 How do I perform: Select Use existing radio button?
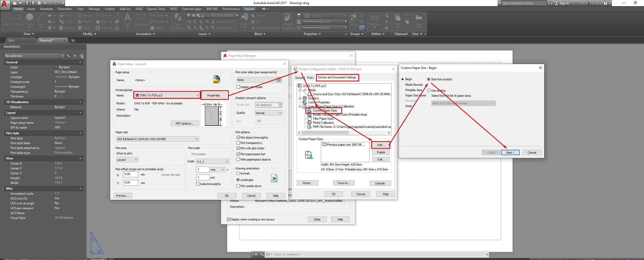tap(429, 91)
